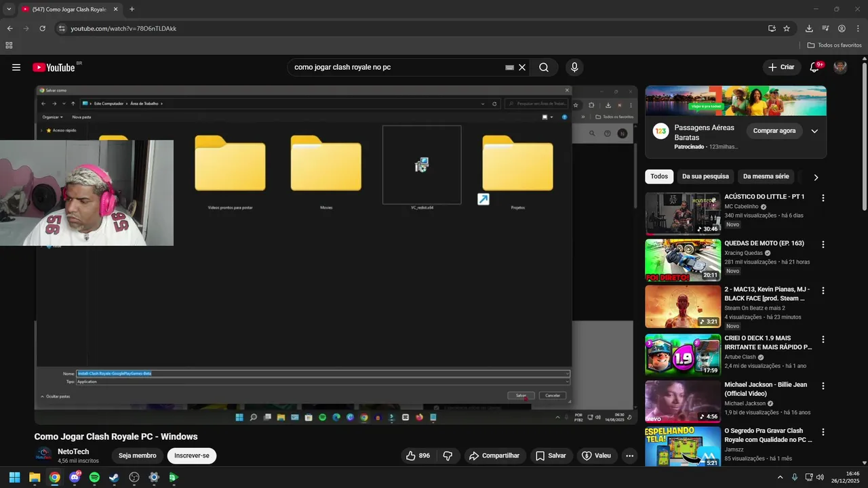Reload the page in Chrome
The height and width of the screenshot is (488, 868).
point(42,28)
